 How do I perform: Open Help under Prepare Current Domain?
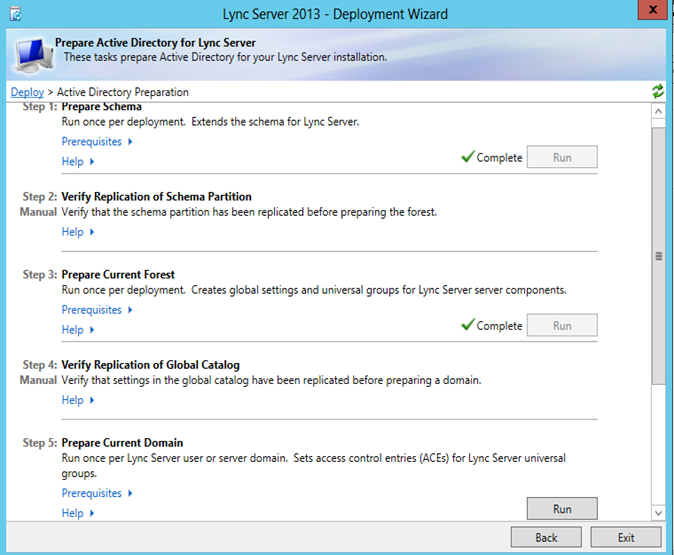point(78,513)
